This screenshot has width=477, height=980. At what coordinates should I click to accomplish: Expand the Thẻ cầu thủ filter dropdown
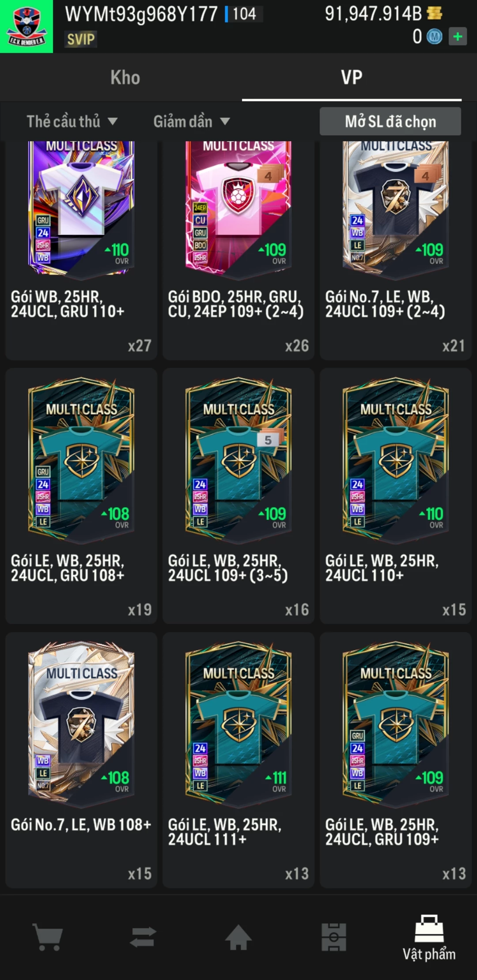[x=72, y=121]
